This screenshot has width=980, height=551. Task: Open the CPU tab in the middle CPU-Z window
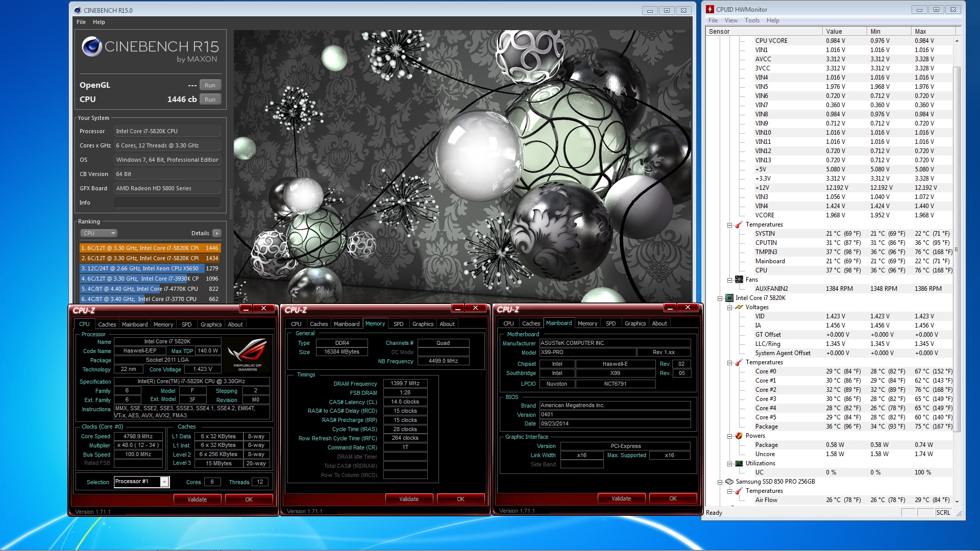tap(296, 324)
